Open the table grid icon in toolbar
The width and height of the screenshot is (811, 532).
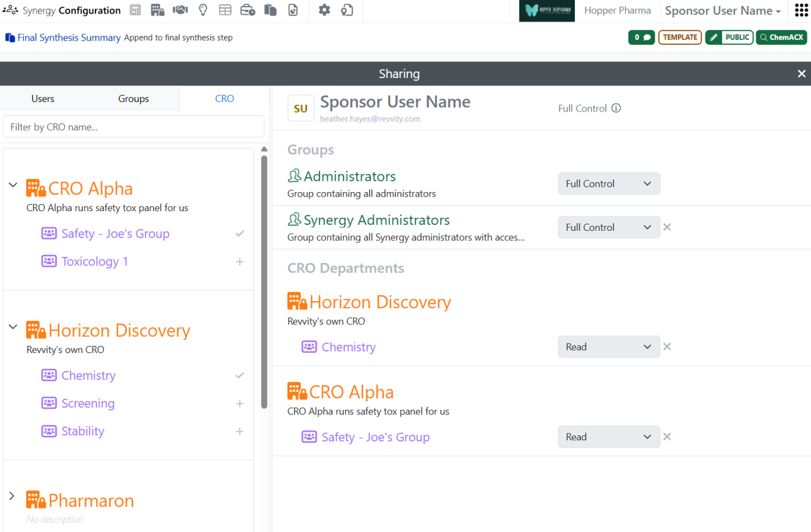tap(225, 10)
